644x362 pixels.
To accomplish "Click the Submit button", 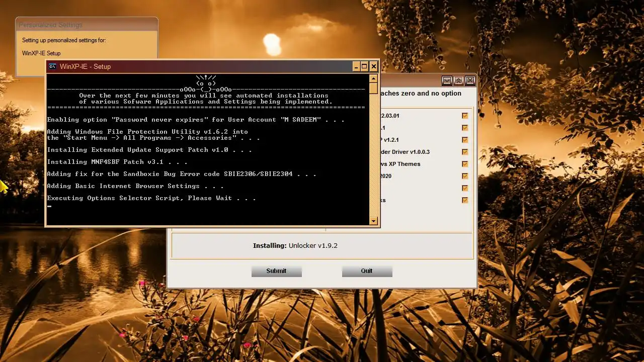I will click(x=276, y=271).
